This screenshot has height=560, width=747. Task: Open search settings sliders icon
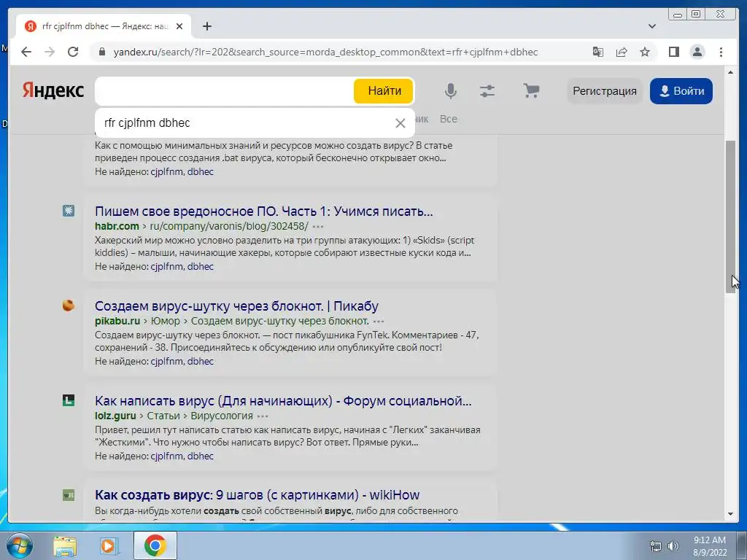[x=487, y=90]
